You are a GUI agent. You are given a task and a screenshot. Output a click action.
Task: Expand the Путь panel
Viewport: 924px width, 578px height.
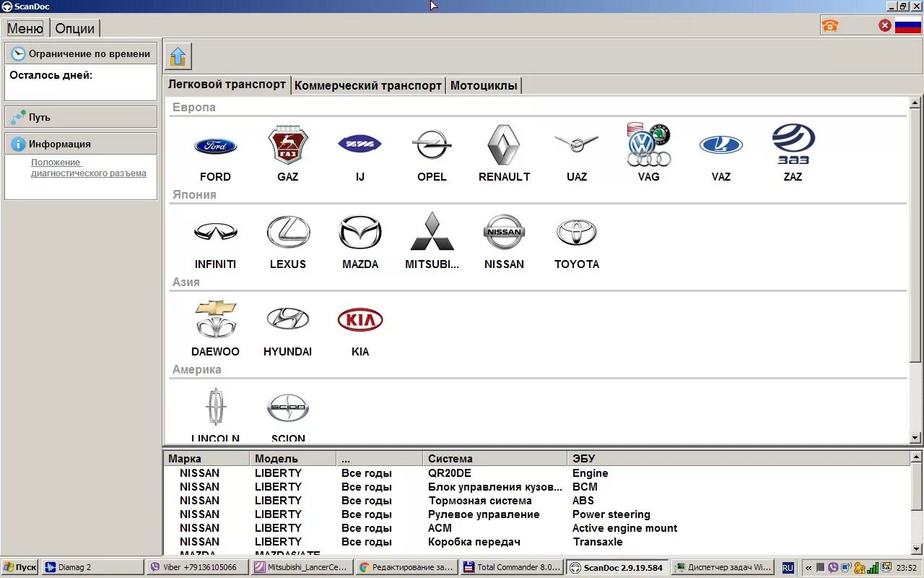81,117
